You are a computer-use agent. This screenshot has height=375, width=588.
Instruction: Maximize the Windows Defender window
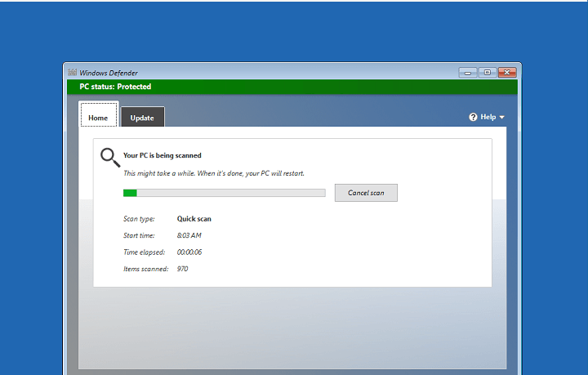(487, 73)
